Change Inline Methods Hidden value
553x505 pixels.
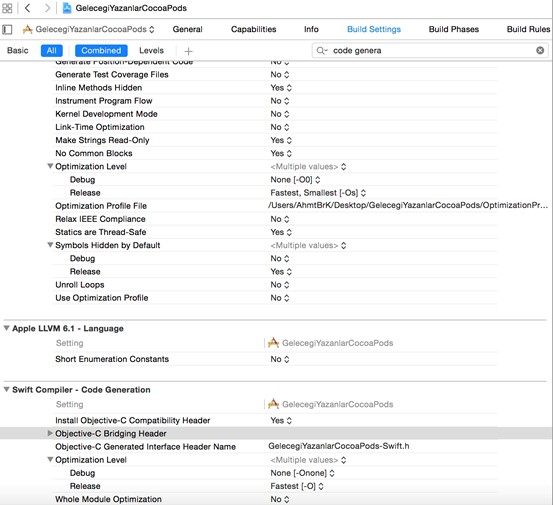(281, 87)
